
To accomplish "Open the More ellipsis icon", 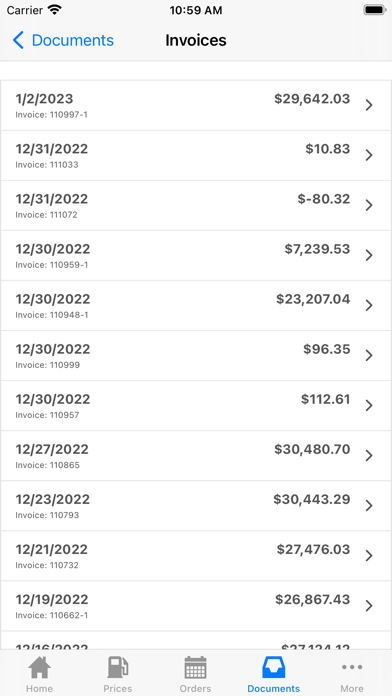I will click(x=352, y=667).
